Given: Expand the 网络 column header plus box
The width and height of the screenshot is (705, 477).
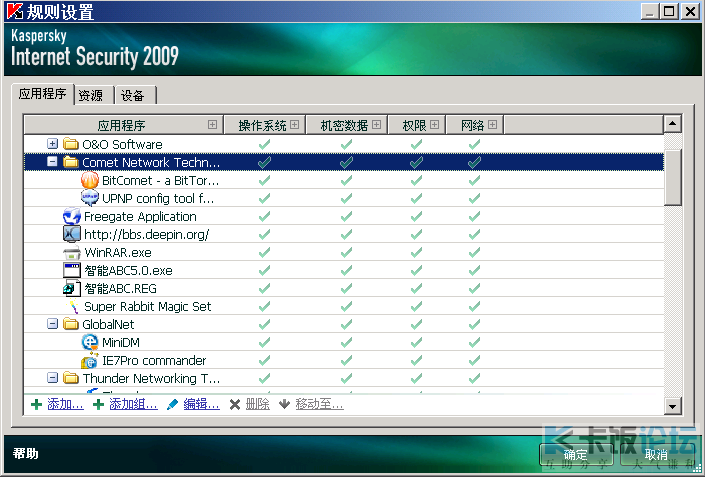Looking at the screenshot, I should click(492, 125).
